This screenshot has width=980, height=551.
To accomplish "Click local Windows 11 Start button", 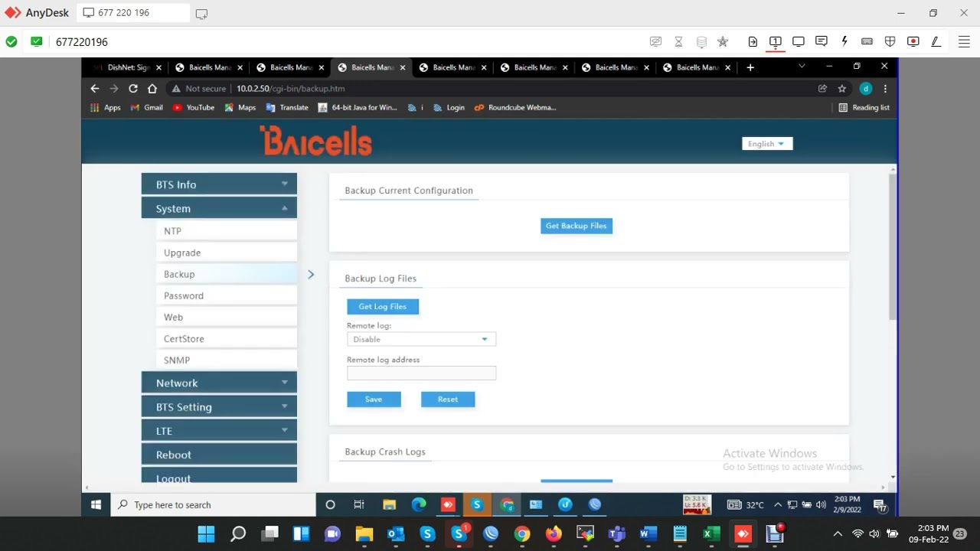I will point(206,534).
